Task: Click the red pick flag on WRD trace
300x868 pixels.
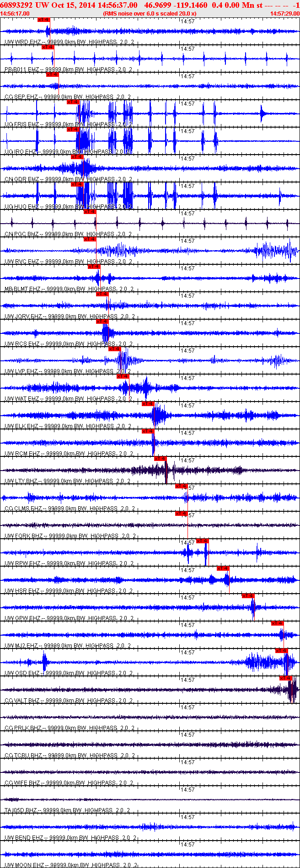Action: [x=43, y=20]
